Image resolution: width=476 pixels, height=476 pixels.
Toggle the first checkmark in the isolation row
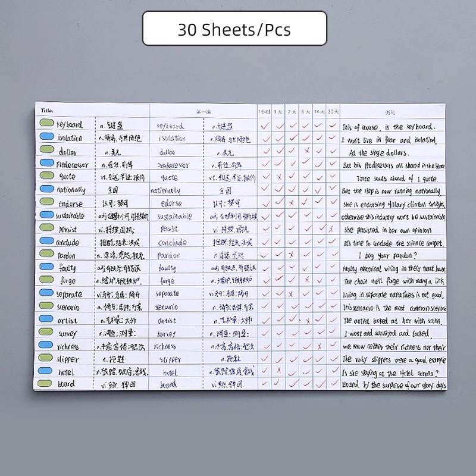[265, 138]
